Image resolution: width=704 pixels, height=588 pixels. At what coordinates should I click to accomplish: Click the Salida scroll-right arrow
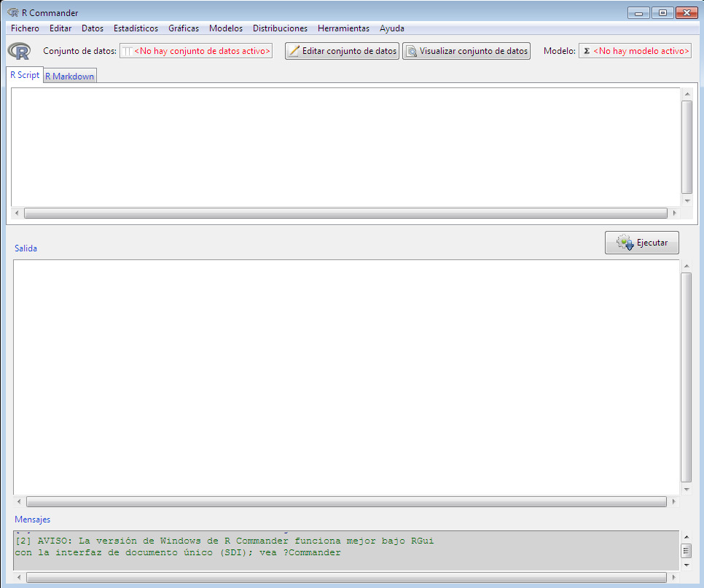point(673,501)
